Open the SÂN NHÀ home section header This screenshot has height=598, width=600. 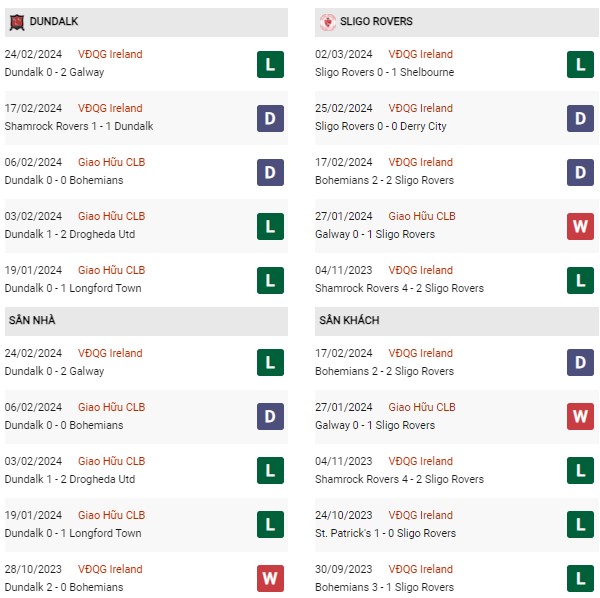(x=146, y=321)
